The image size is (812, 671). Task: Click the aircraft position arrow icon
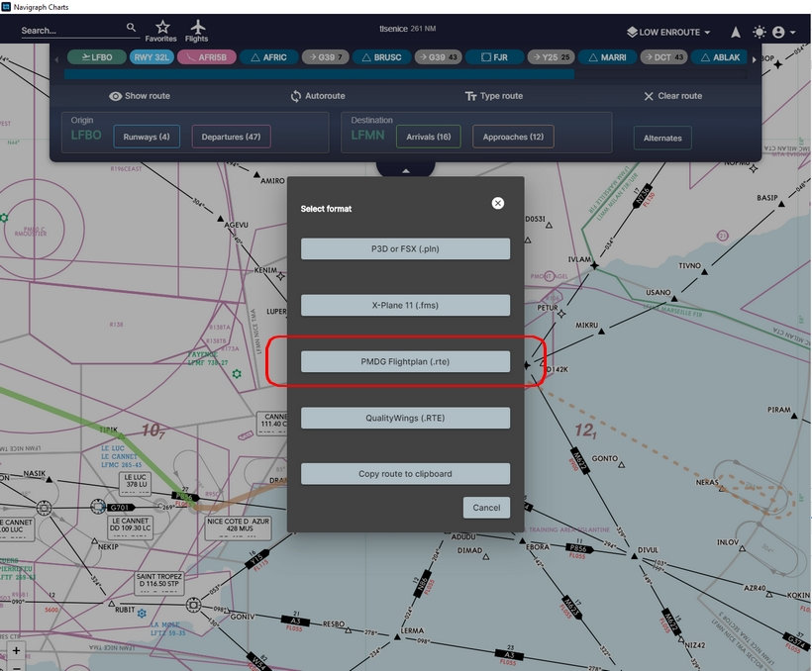736,32
